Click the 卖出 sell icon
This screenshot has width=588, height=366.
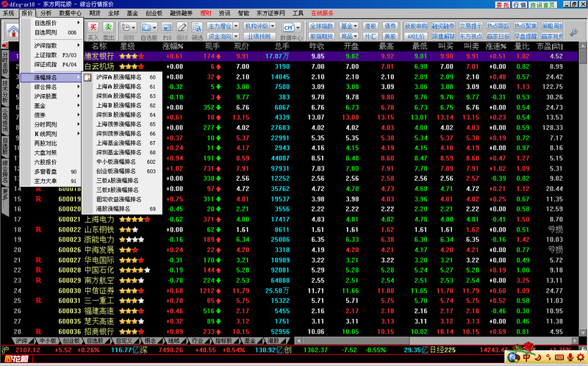[108, 30]
